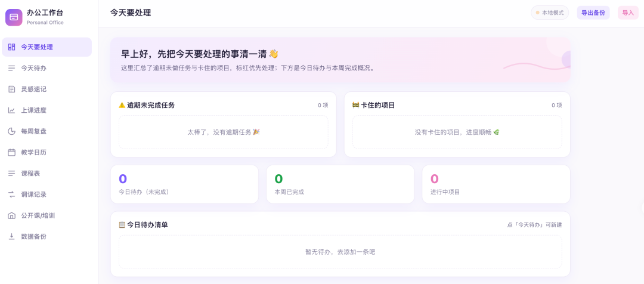Click the lines icon beside 课程表
The image size is (644, 284).
[11, 174]
